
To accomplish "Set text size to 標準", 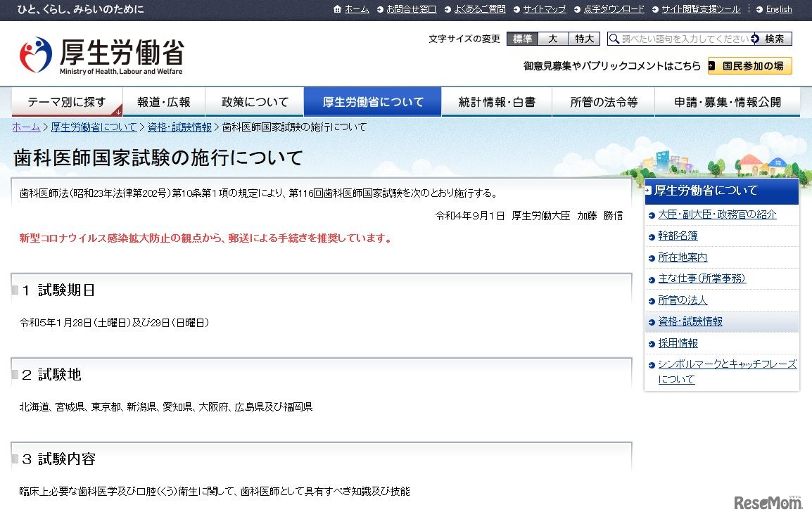I will 522,39.
